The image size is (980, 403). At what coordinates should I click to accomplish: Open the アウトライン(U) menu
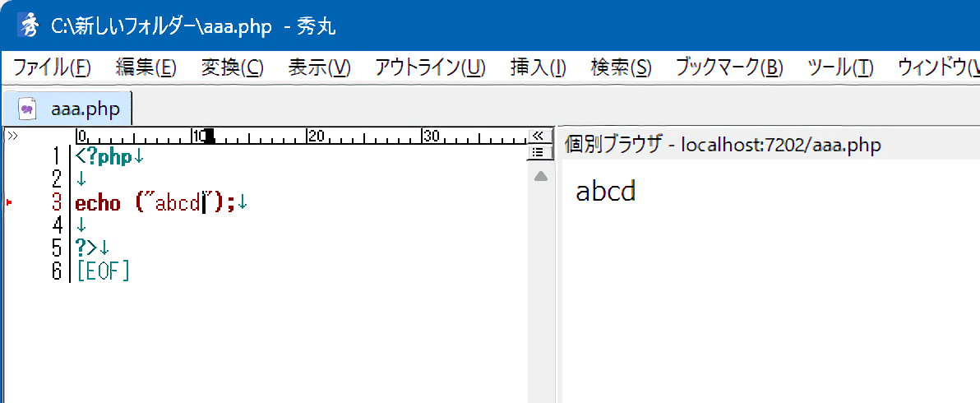(430, 67)
